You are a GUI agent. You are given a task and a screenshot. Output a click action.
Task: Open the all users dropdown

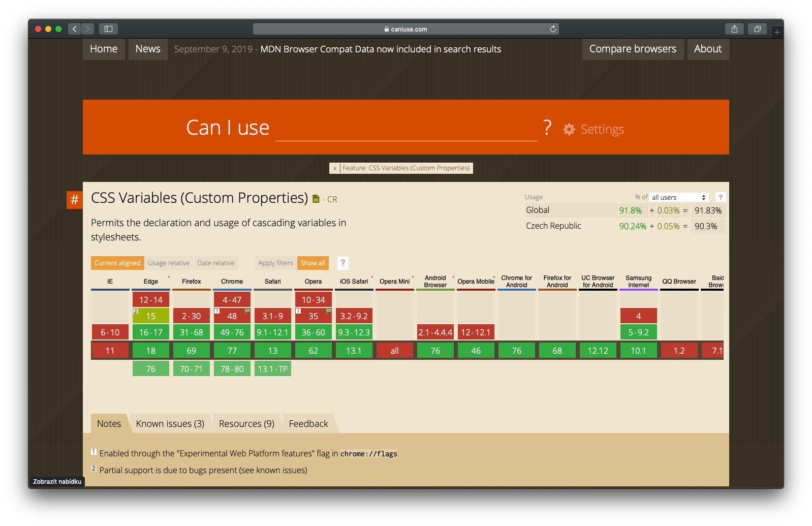tap(679, 197)
